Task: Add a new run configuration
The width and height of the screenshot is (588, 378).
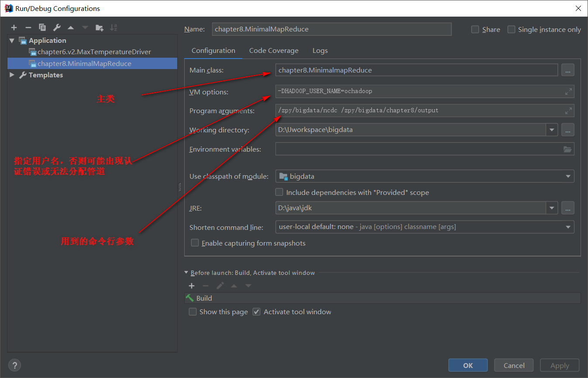Action: (x=14, y=27)
